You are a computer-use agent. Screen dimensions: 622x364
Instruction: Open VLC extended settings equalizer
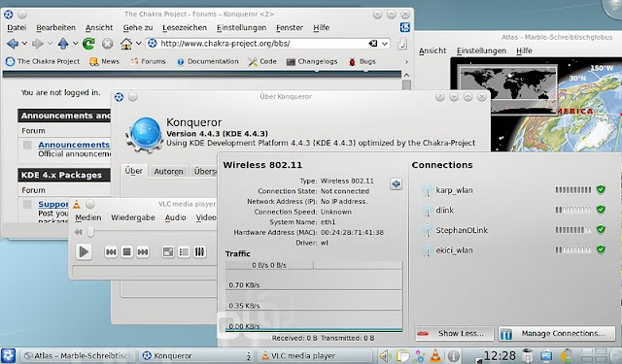coord(200,252)
